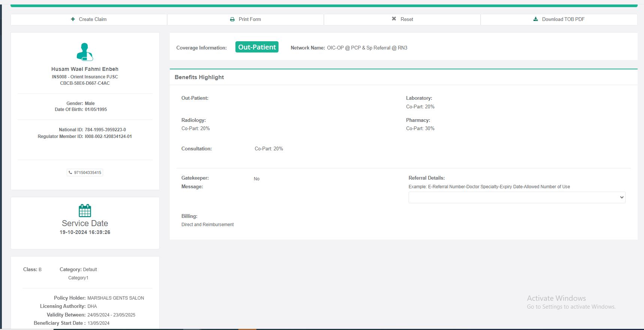Click the phone icon next to 971504335415

click(70, 172)
